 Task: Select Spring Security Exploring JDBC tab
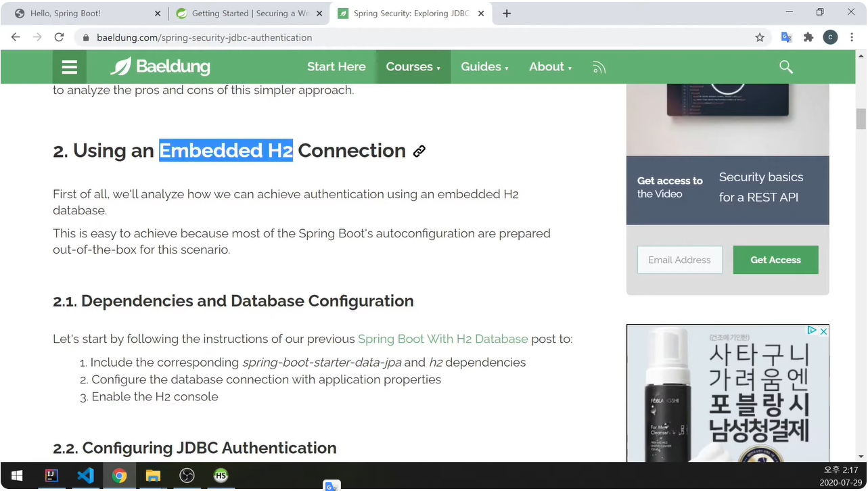[411, 14]
